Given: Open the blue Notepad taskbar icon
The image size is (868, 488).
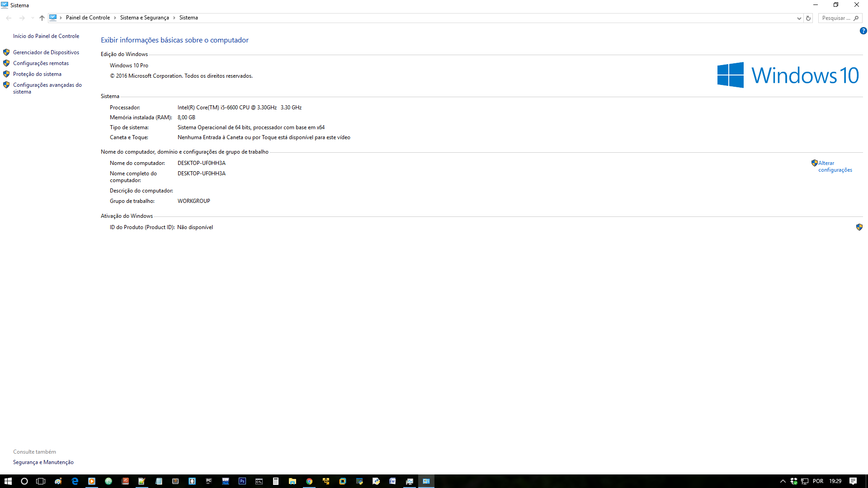Looking at the screenshot, I should (x=159, y=481).
